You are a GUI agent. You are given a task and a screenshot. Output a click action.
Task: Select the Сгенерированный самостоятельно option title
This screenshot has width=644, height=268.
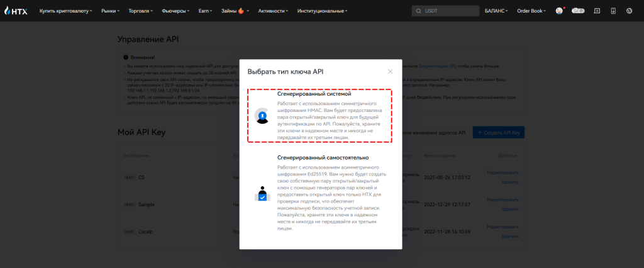[323, 157]
